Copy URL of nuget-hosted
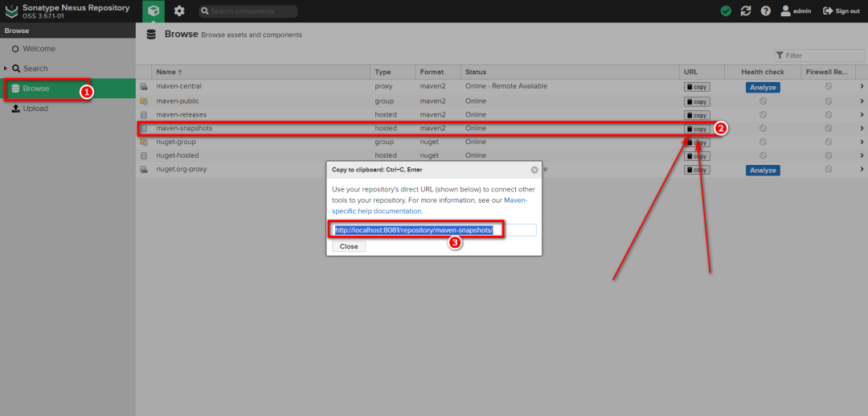This screenshot has height=416, width=868. [x=697, y=156]
